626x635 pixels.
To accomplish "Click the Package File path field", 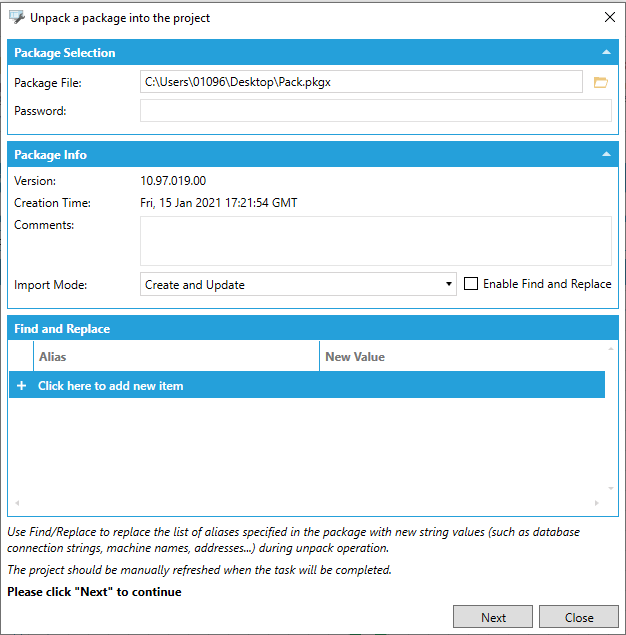I will pyautogui.click(x=360, y=82).
